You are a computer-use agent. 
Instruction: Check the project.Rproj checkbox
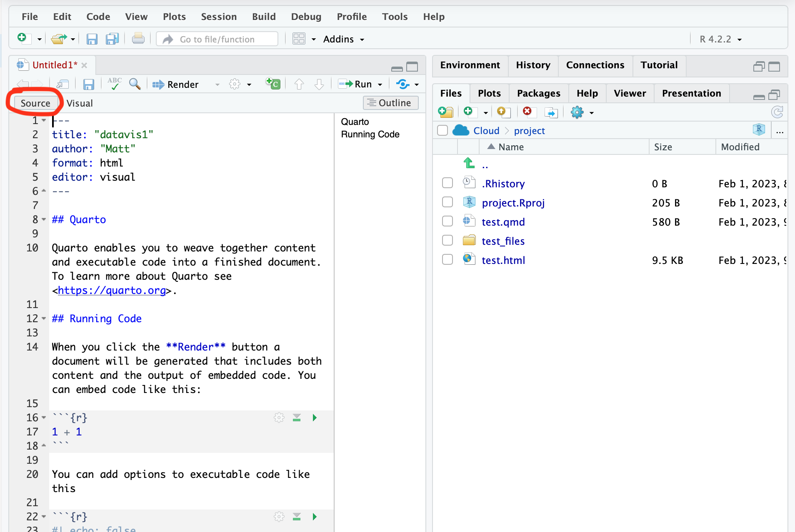[x=447, y=202]
